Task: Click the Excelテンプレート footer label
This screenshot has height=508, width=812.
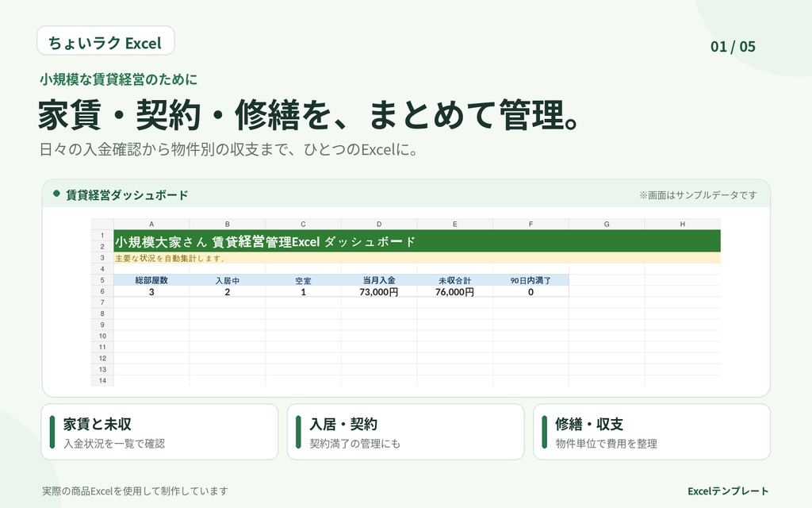Action: [x=728, y=491]
